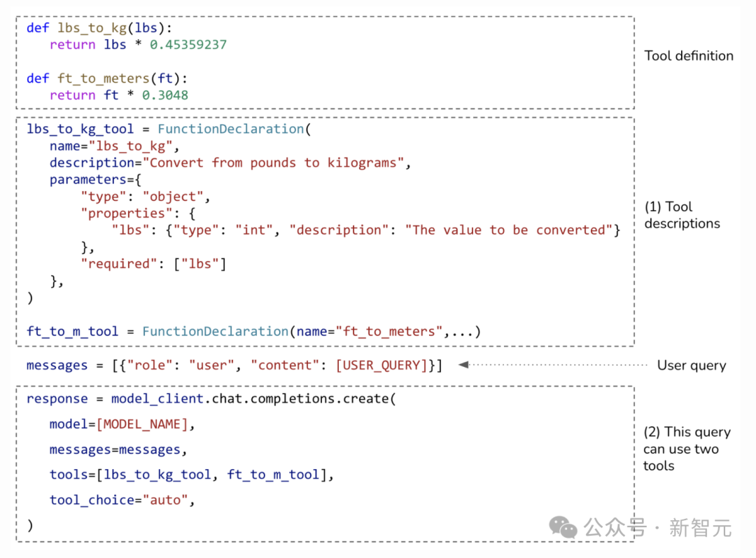Click the 'response = model_client.chat.completions.create(' line
This screenshot has width=756, height=558.
(211, 399)
